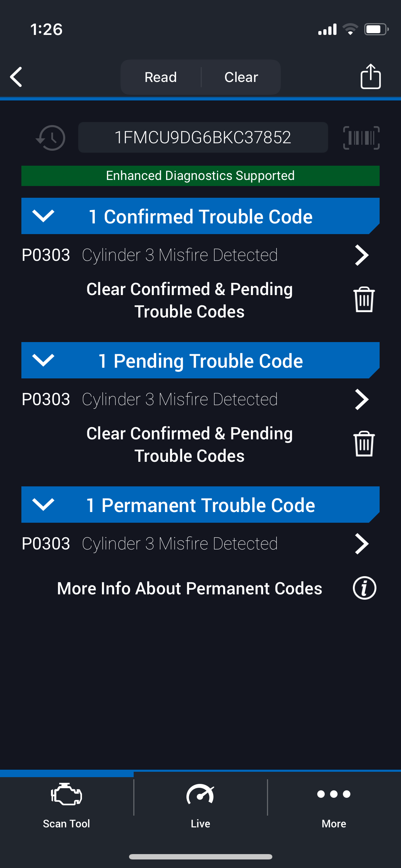Image resolution: width=401 pixels, height=868 pixels.
Task: Open pending P0303 code details
Action: click(x=361, y=399)
